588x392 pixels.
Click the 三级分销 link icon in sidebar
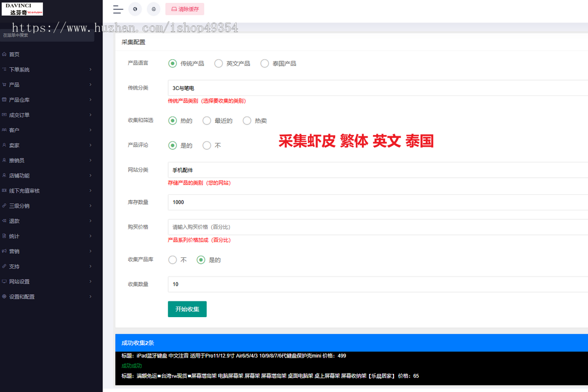(4, 206)
